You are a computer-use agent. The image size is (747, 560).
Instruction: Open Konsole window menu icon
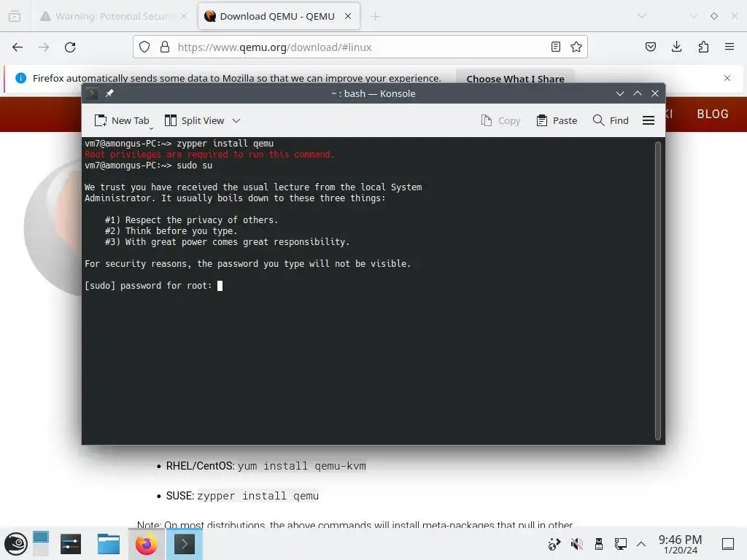(91, 93)
